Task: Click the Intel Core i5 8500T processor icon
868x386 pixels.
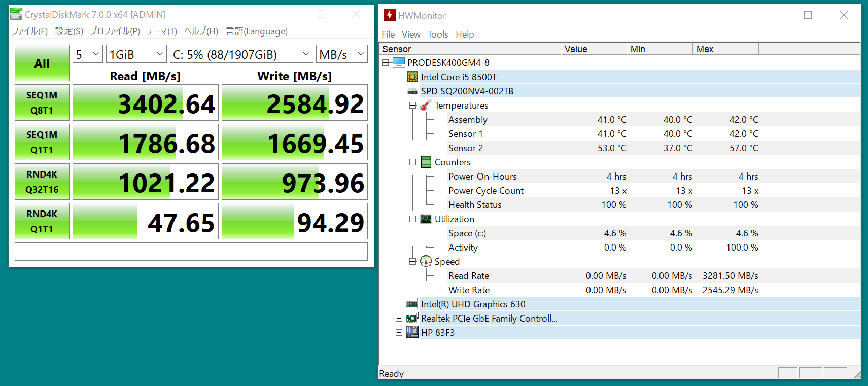Action: pos(412,77)
